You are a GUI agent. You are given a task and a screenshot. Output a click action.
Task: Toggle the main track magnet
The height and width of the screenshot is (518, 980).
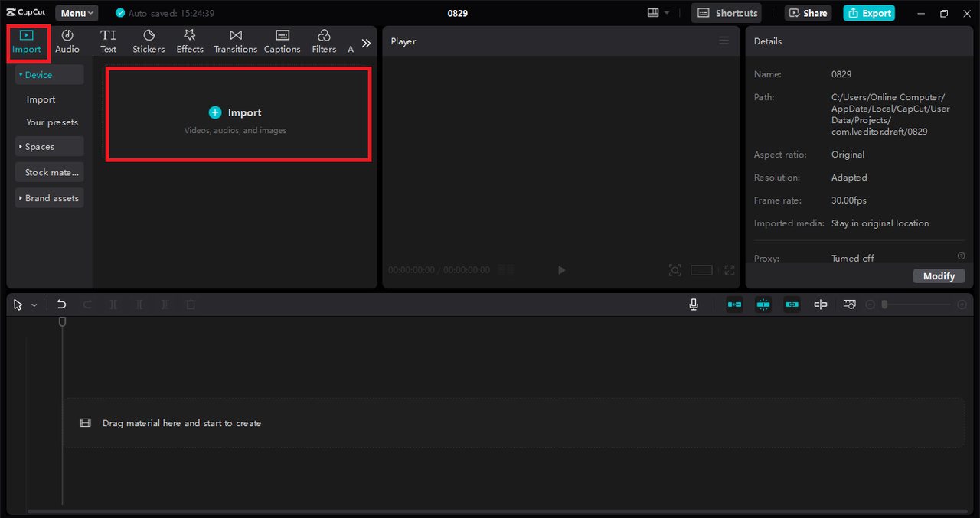pyautogui.click(x=734, y=305)
